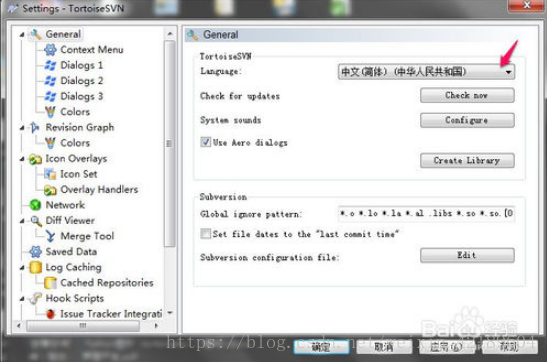
Task: Confirm with the 确定 button
Action: (x=321, y=347)
